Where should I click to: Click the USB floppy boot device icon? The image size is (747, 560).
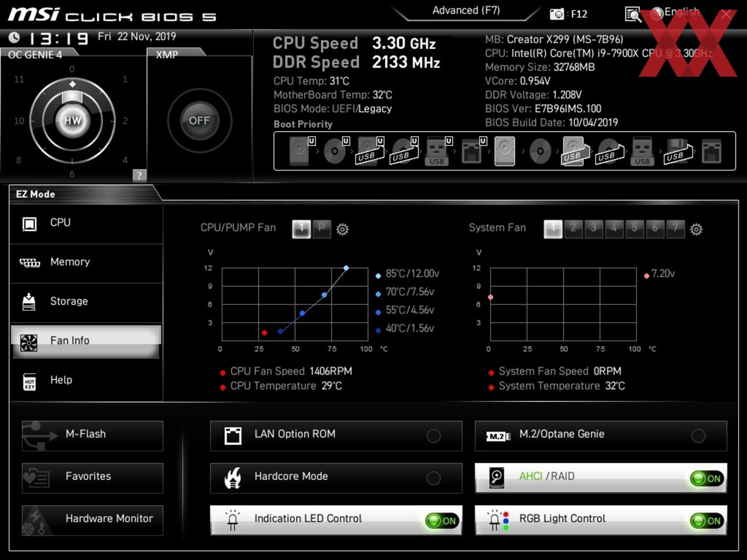click(678, 151)
